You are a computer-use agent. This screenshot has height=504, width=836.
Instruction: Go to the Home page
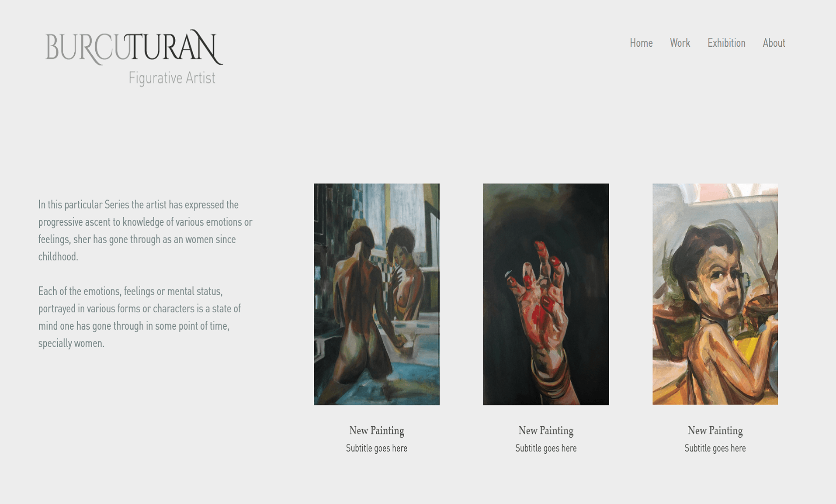[641, 43]
